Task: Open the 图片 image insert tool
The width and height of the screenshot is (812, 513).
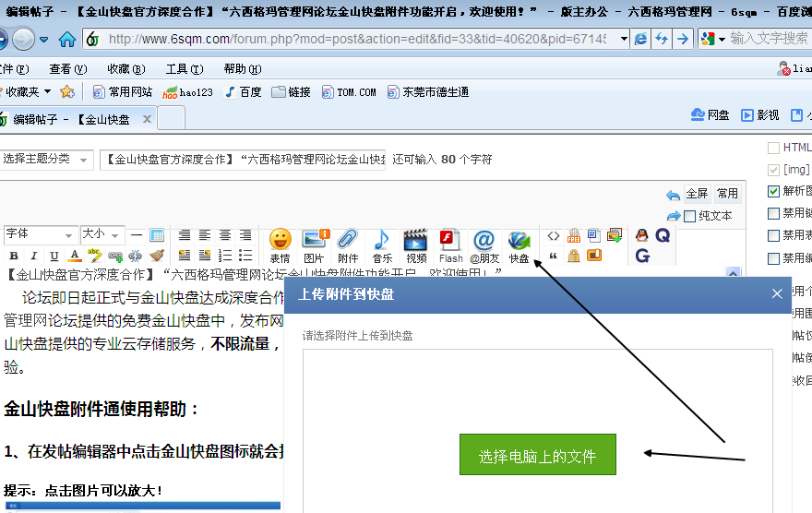Action: click(x=315, y=245)
